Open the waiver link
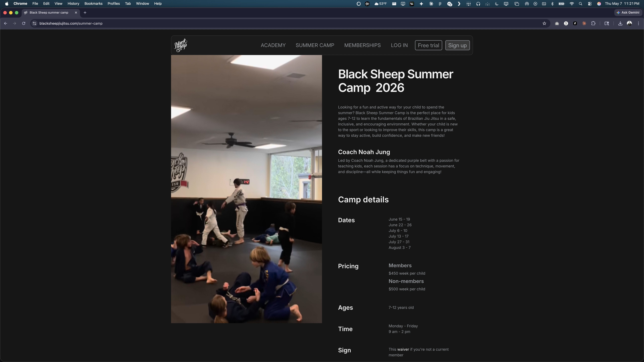Viewport: 644px width, 362px height. [x=403, y=349]
